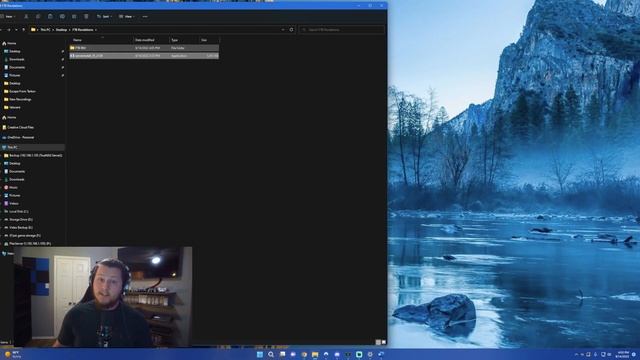The image size is (640, 360).
Task: Go back with the Back arrow
Action: pyautogui.click(x=1, y=30)
